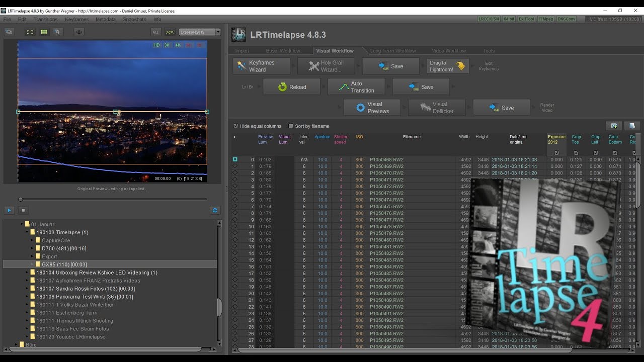This screenshot has height=362, width=644.
Task: Select file P1050480.RW2 in the table
Action: [386, 240]
